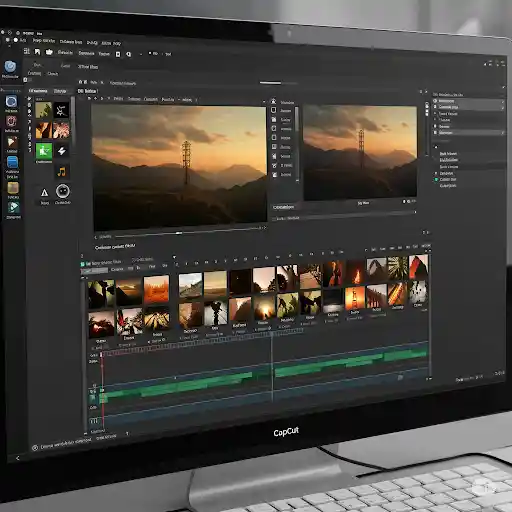This screenshot has width=512, height=512.
Task: Click the back chevron at the bottom-left corner
Action: pos(18,458)
